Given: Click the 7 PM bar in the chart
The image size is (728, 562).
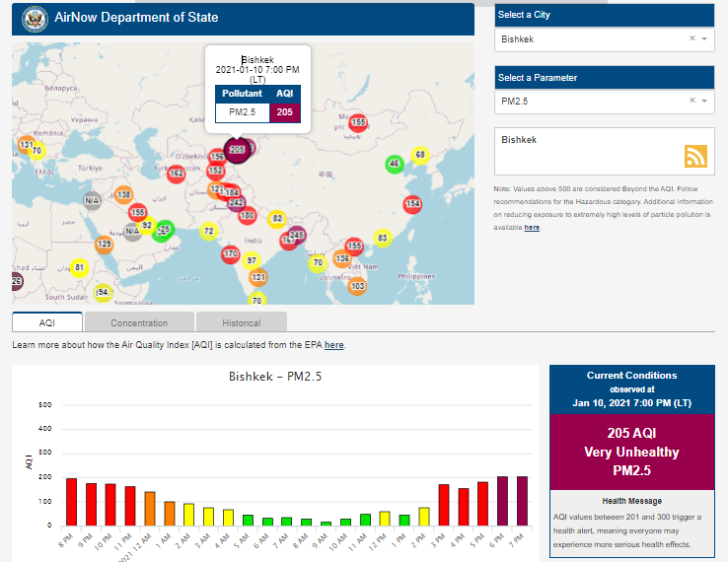Looking at the screenshot, I should point(522,502).
